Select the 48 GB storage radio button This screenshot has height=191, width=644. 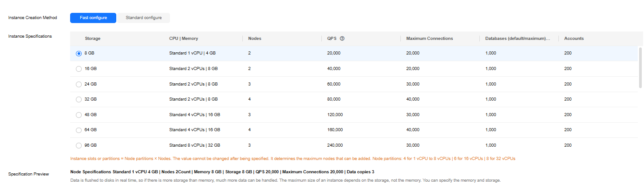(79, 115)
